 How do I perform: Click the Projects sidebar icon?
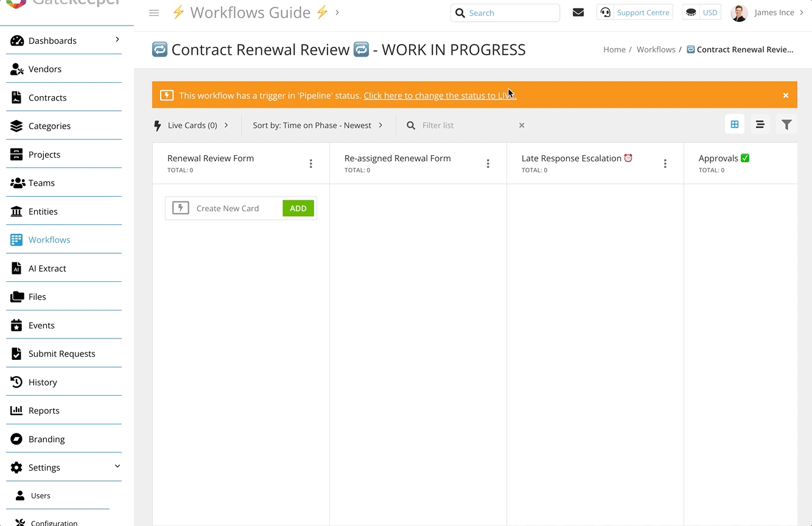click(x=16, y=155)
